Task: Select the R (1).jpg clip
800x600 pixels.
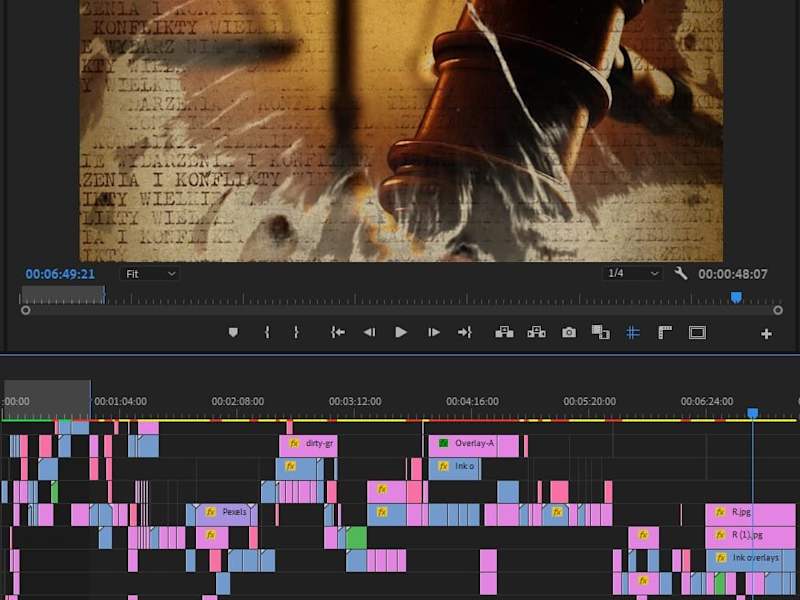Action: (750, 537)
